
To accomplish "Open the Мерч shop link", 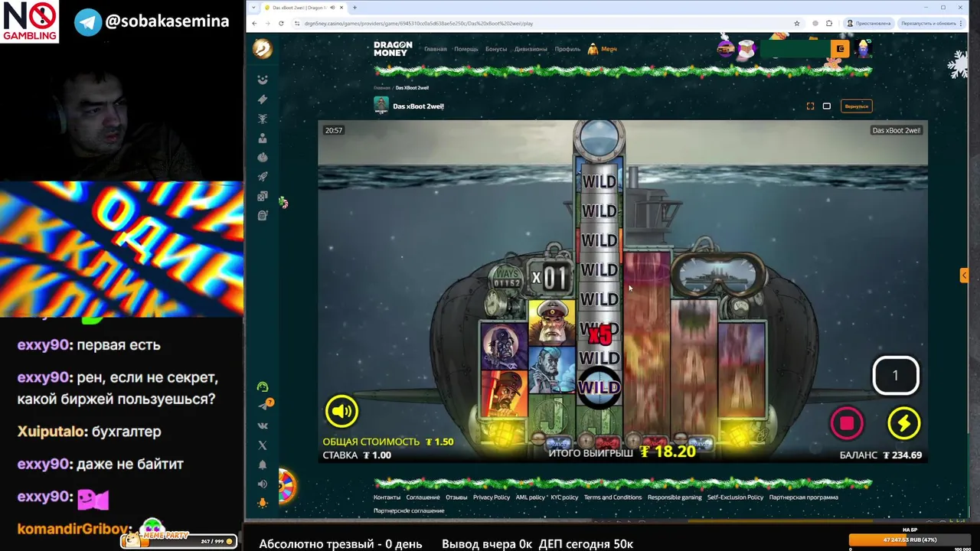I will 603,49.
